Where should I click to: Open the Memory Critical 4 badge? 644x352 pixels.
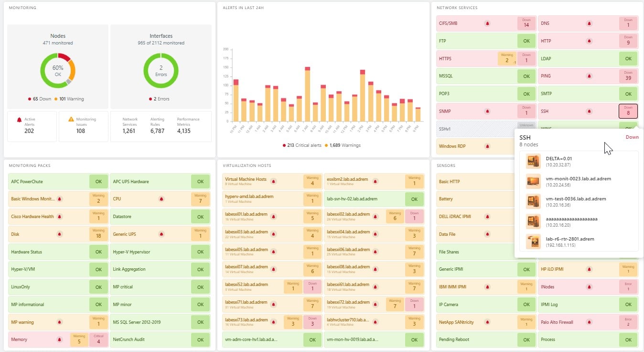pos(98,340)
